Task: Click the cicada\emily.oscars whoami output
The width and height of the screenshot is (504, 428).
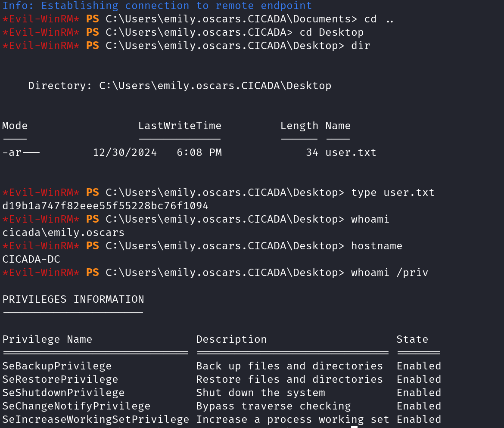Action: tap(63, 233)
